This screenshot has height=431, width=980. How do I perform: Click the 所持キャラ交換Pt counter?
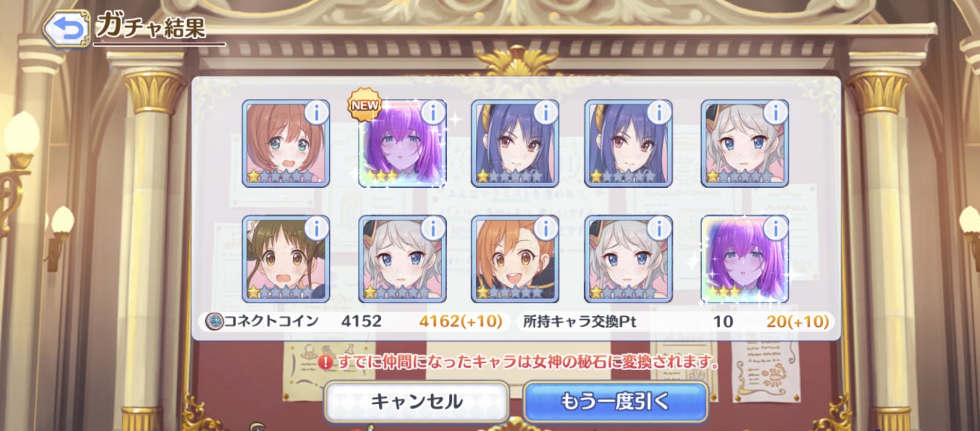(x=675, y=321)
